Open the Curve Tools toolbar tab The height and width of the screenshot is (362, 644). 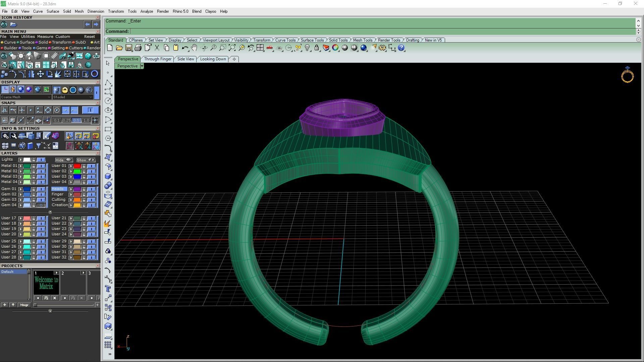coord(285,40)
